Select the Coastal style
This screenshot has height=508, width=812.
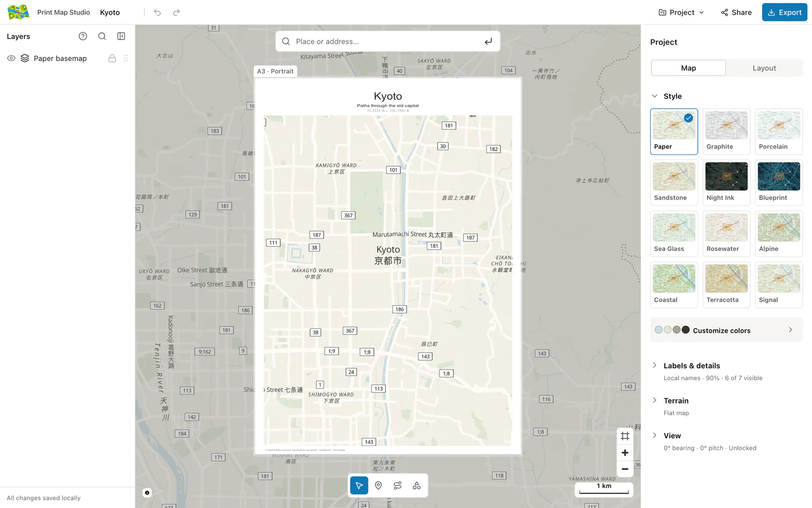(x=674, y=284)
